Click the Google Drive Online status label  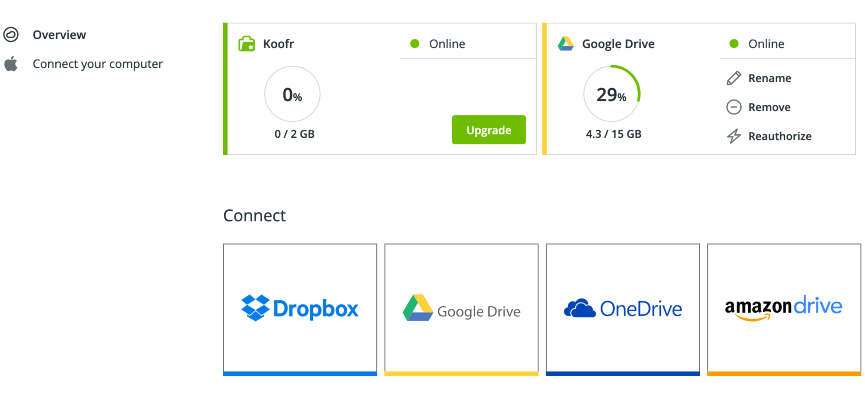[766, 44]
